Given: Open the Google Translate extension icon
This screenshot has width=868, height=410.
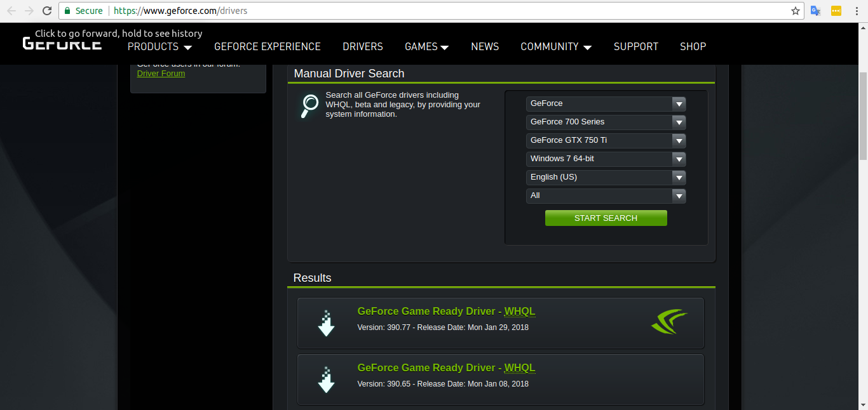Looking at the screenshot, I should click(x=816, y=11).
